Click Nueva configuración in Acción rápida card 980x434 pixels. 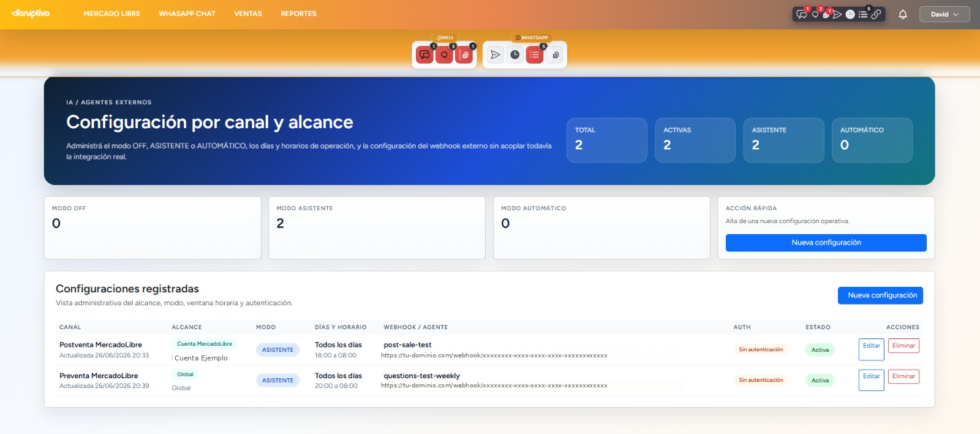[826, 243]
